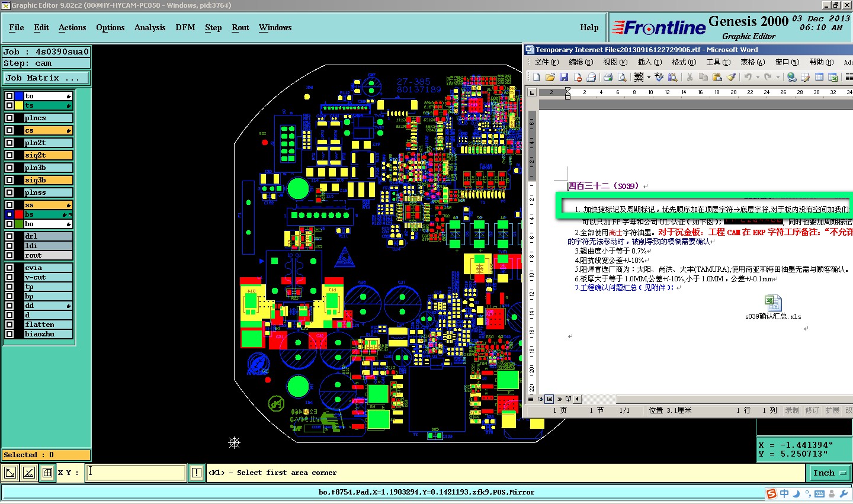The width and height of the screenshot is (853, 504).
Task: Toggle the checkbox for layer bo
Action: coord(9,224)
